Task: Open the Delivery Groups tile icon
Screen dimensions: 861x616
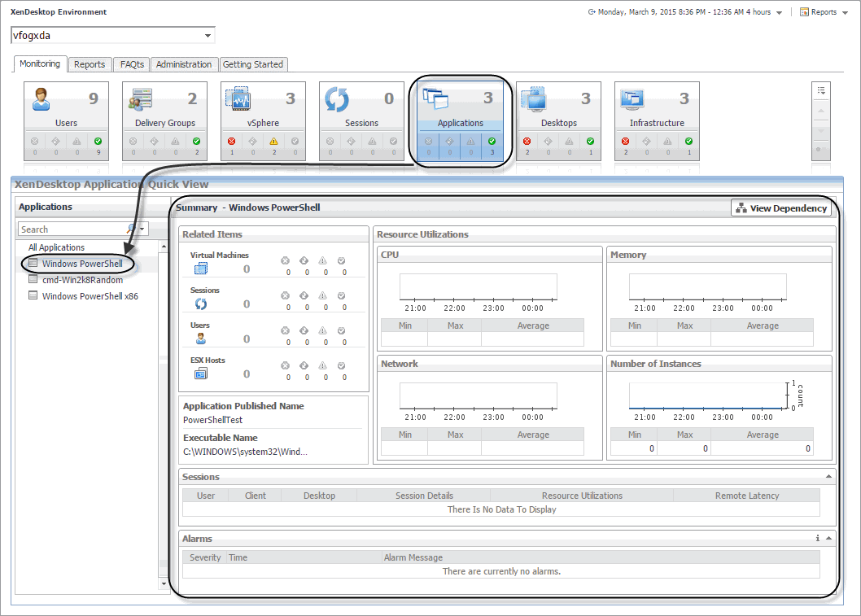Action: (141, 99)
